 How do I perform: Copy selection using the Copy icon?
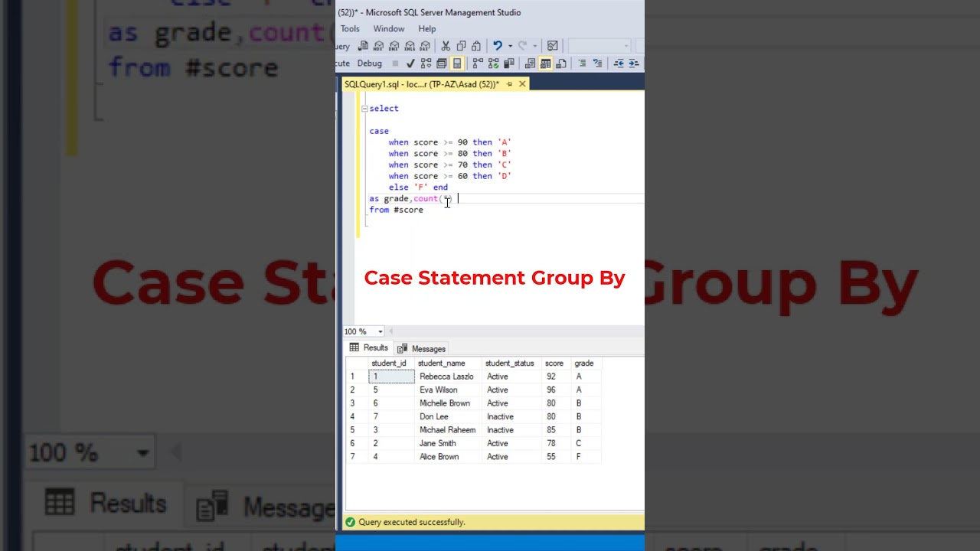click(x=461, y=46)
